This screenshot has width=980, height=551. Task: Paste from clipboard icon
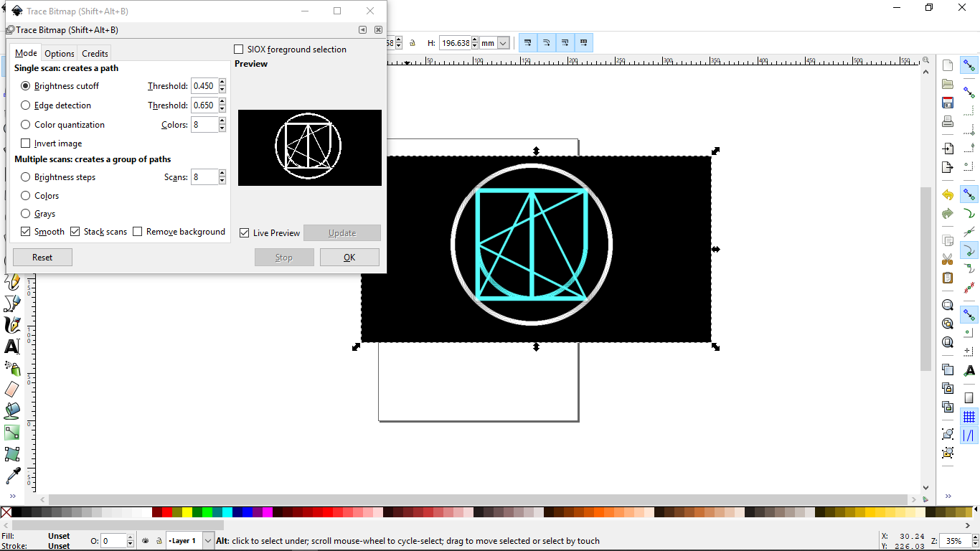[948, 278]
